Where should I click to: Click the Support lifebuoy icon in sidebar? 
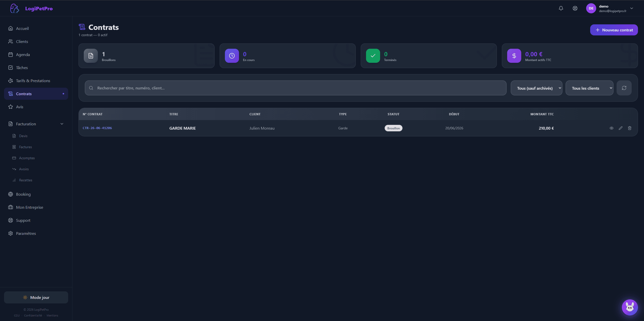coord(11,220)
